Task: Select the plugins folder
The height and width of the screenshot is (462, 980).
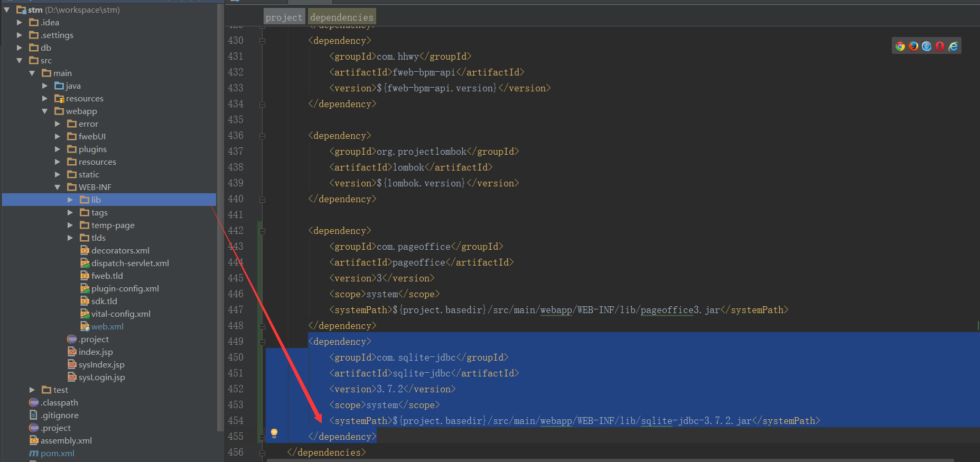Action: (x=92, y=149)
